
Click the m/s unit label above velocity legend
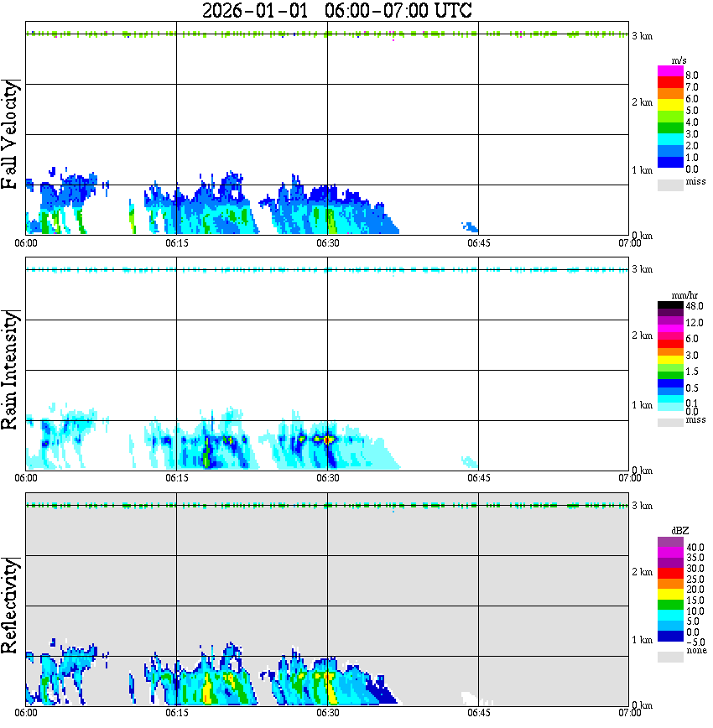679,61
